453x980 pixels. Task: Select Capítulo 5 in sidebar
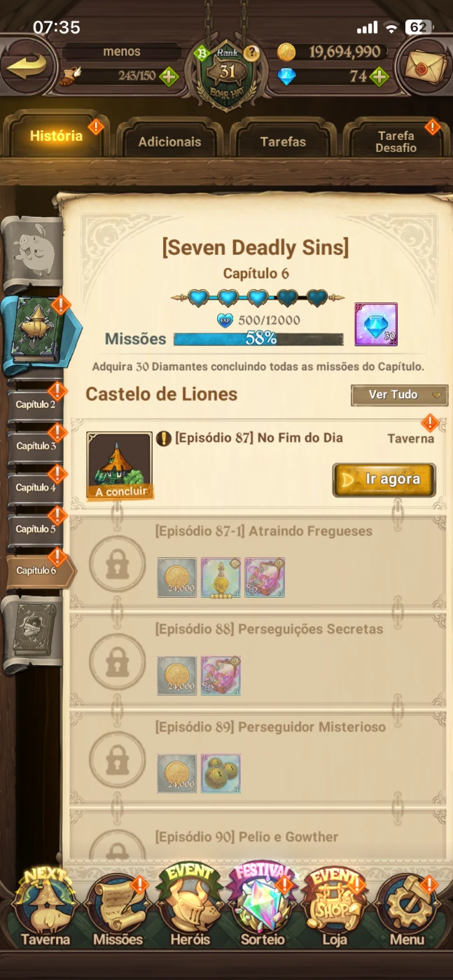[x=36, y=529]
